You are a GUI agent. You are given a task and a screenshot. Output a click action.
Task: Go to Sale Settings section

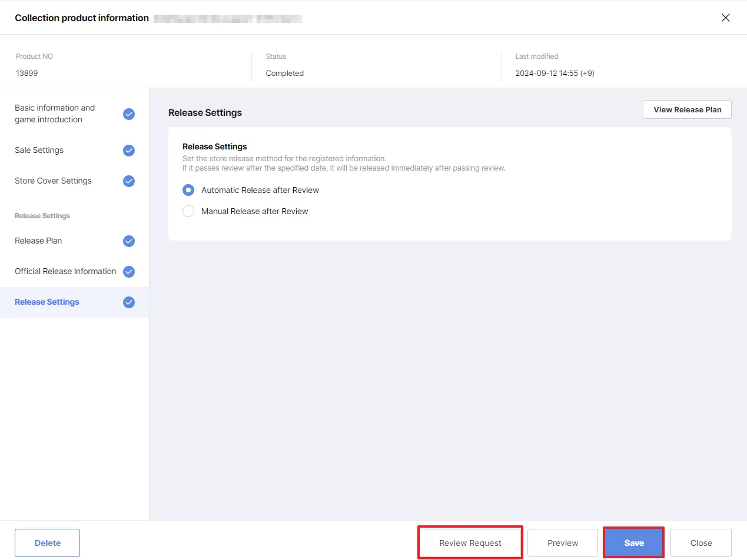(x=39, y=150)
